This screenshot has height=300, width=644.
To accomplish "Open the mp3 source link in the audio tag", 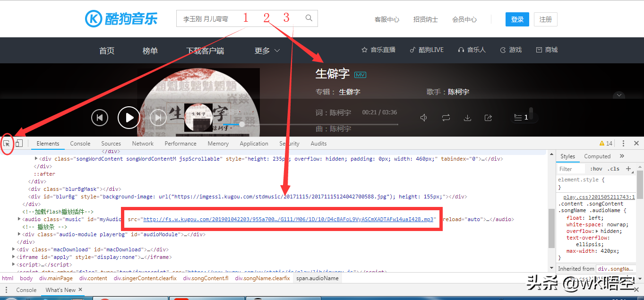I will point(265,219).
